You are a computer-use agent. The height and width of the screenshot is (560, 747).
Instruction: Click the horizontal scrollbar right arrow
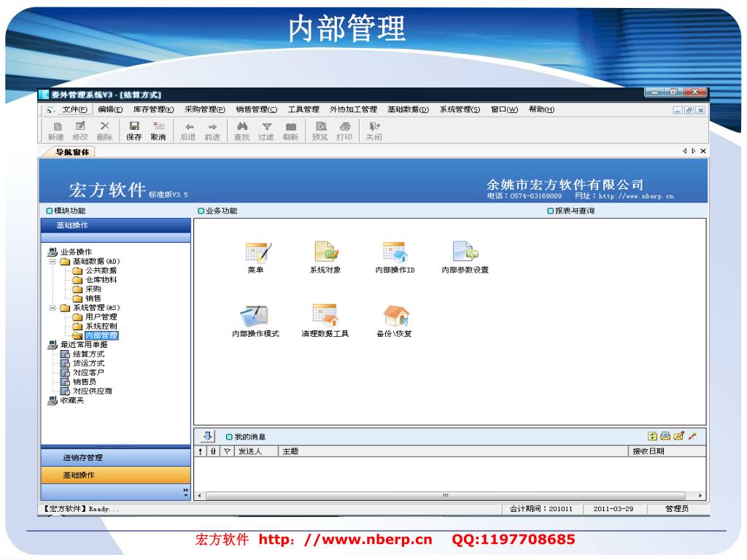coord(700,496)
